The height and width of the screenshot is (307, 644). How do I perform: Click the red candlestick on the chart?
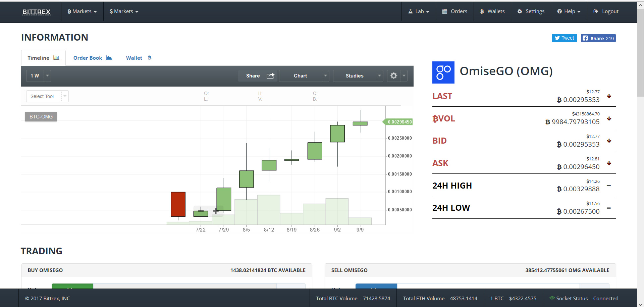[x=178, y=204]
